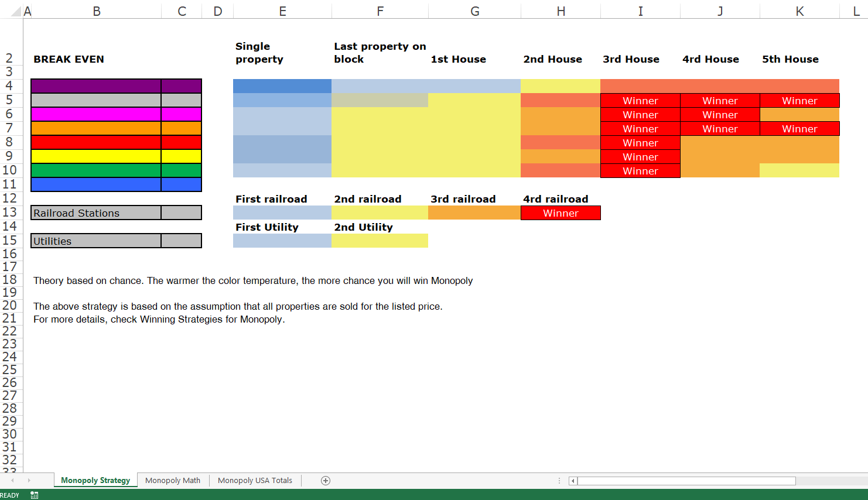868x500 pixels.
Task: Add a new sheet with plus button
Action: click(x=326, y=481)
